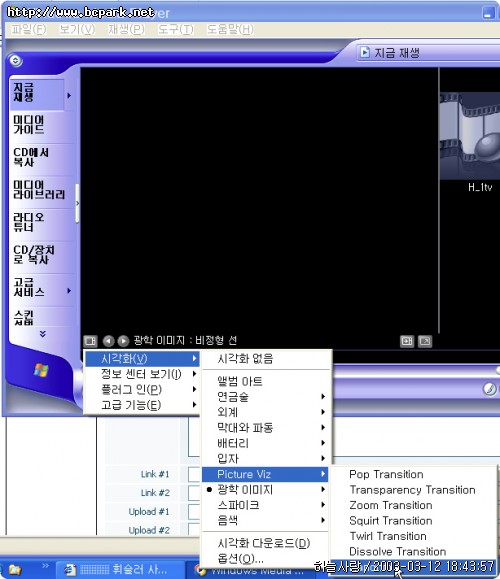Expand 연금술 visualization submenu
Screen dimensions: 500x579
(x=266, y=397)
